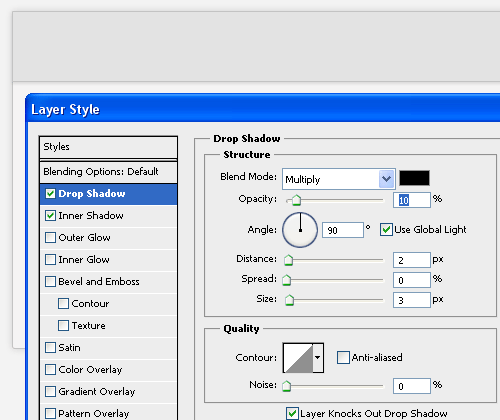Toggle Use Global Light checkbox
500x420 pixels.
tap(386, 230)
